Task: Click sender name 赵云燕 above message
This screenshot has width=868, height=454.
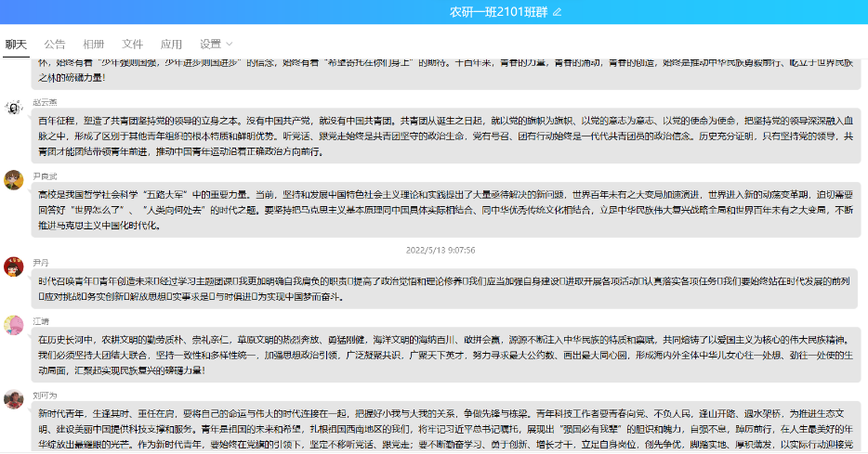Action: 46,102
